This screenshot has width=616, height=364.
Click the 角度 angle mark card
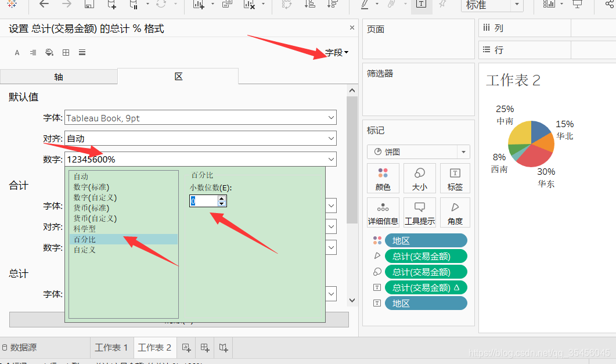tap(455, 212)
